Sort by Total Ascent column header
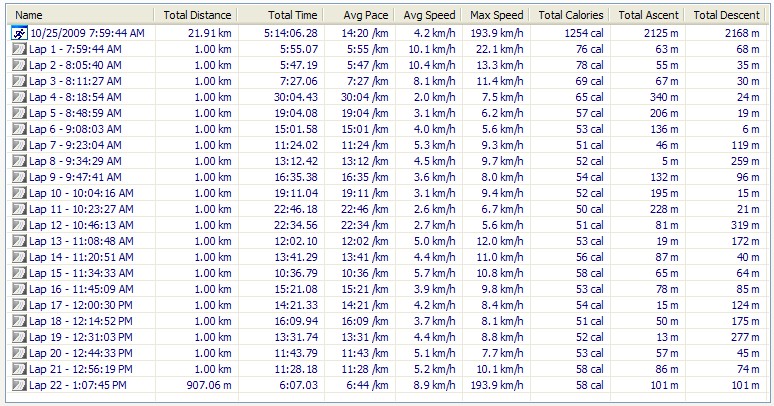Screen dimensions: 774x406 pyautogui.click(x=647, y=15)
